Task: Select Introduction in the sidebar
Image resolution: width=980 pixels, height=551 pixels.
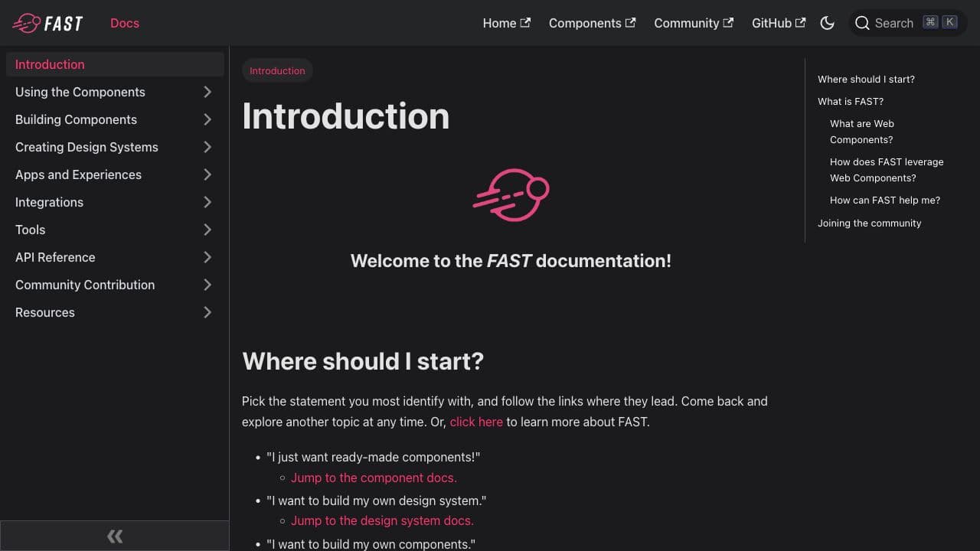Action: (50, 64)
